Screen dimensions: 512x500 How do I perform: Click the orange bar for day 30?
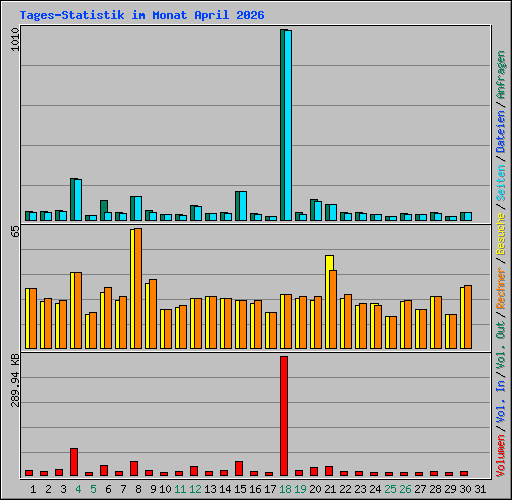468,317
